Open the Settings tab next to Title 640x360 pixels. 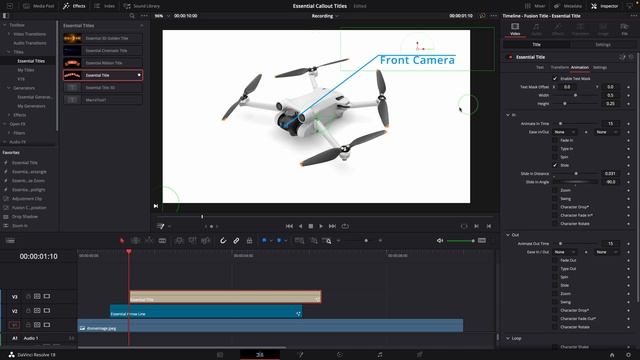click(x=602, y=44)
